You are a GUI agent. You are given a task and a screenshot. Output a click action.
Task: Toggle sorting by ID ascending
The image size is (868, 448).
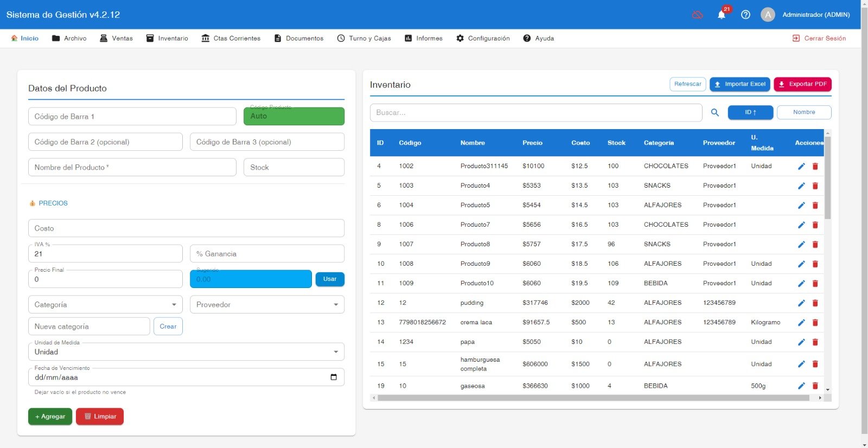tap(750, 112)
